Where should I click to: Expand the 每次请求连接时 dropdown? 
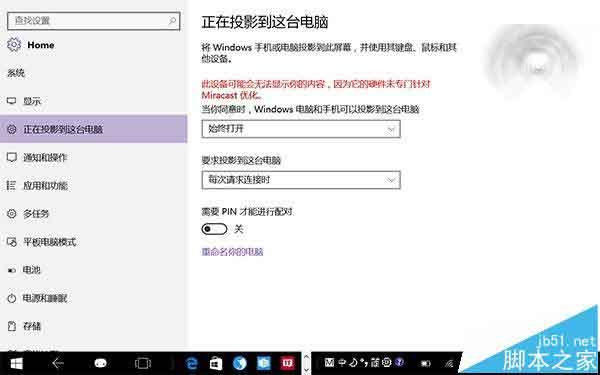[x=301, y=180]
